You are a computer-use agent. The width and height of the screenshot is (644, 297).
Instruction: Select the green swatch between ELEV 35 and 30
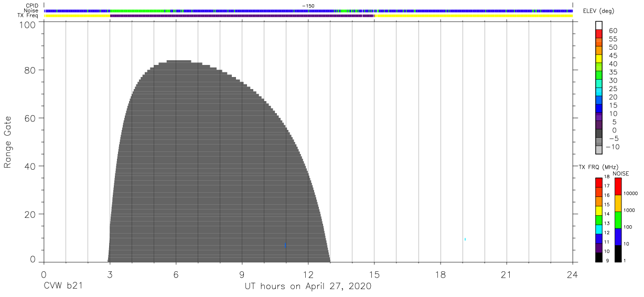tap(599, 76)
